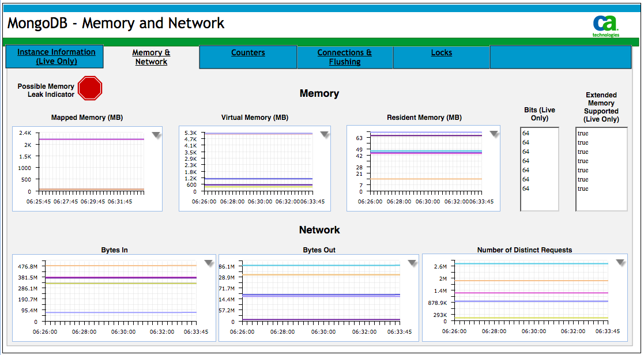Click the 2.4K axis label in Mapped Memory
The height and width of the screenshot is (355, 644).
[x=25, y=133]
